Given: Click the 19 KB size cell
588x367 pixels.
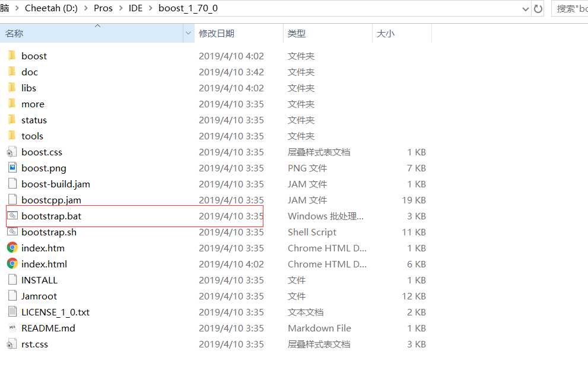Looking at the screenshot, I should click(x=414, y=200).
